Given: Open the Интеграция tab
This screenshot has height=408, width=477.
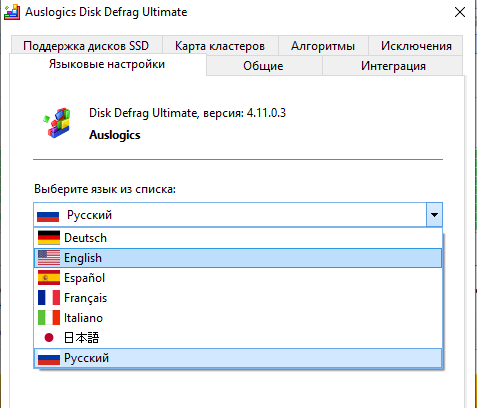Looking at the screenshot, I should [x=393, y=66].
